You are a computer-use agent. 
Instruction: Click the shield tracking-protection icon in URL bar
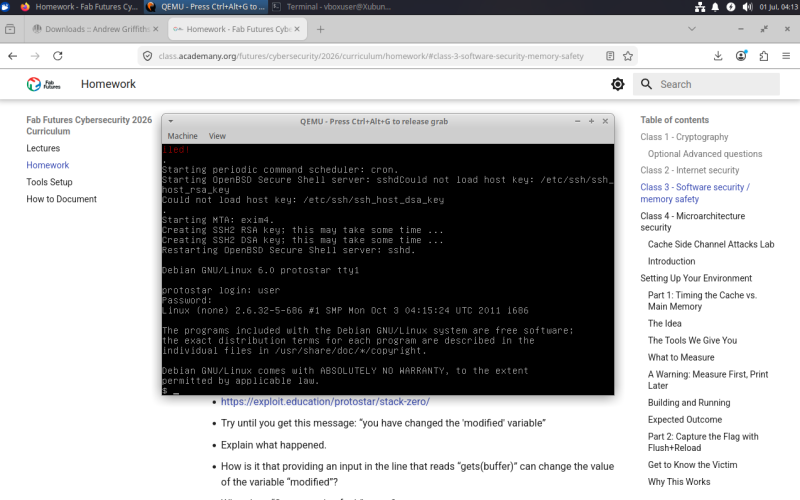click(147, 56)
